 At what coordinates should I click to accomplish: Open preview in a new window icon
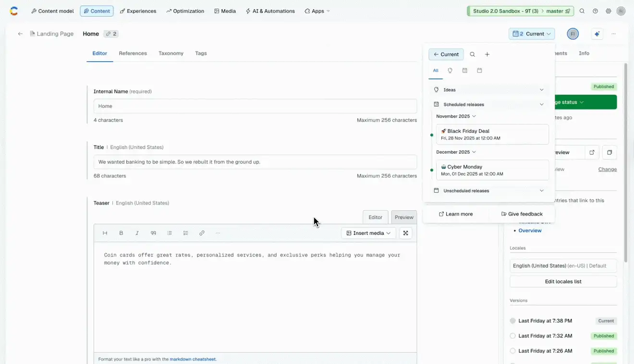pyautogui.click(x=592, y=152)
